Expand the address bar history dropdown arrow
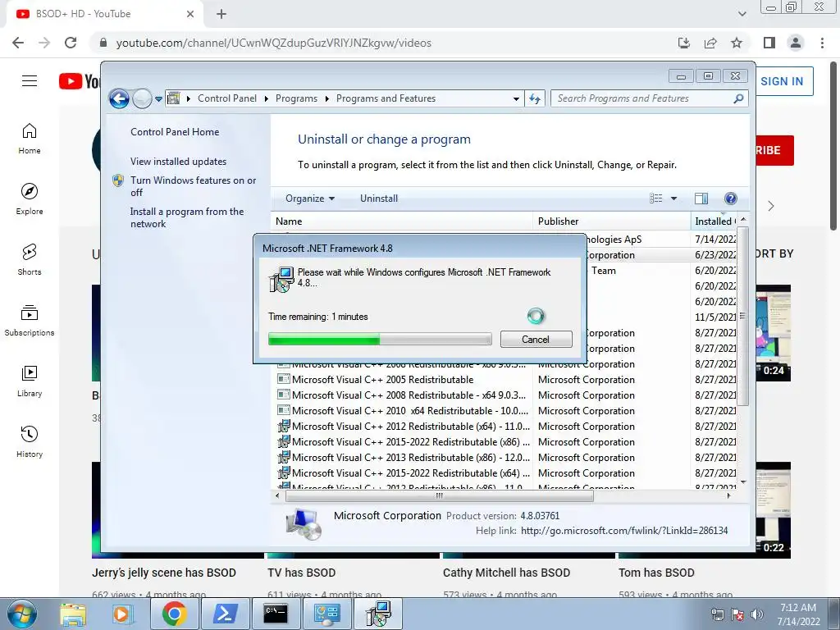Screen dimensions: 840x630 point(516,99)
